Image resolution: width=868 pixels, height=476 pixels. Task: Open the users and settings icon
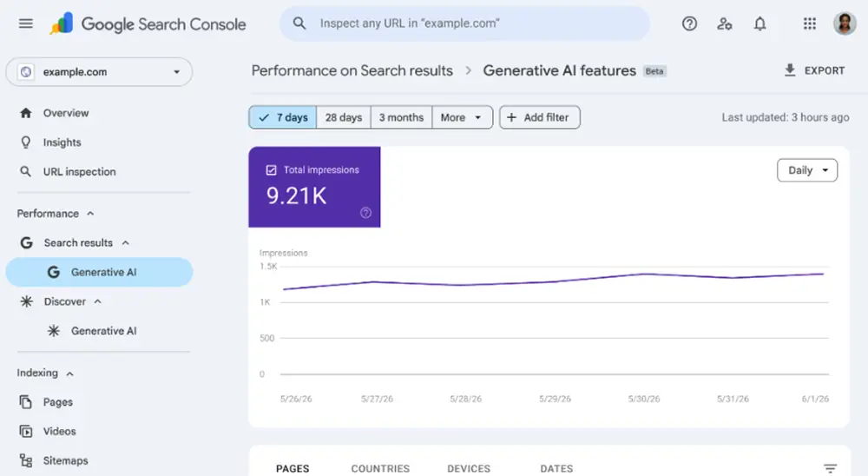click(x=724, y=23)
